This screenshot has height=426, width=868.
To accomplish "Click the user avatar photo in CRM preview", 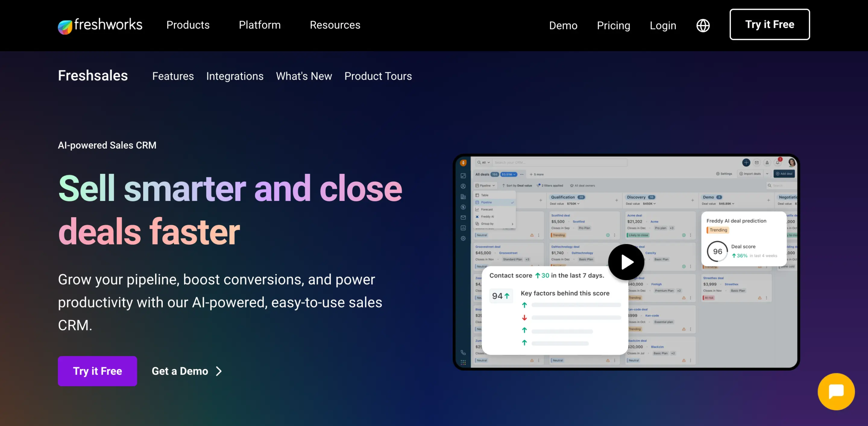I will point(792,162).
